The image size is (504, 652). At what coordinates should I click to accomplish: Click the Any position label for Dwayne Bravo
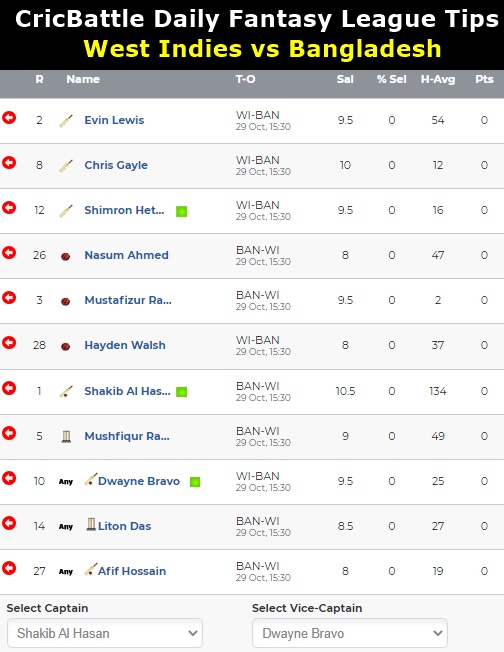(66, 482)
